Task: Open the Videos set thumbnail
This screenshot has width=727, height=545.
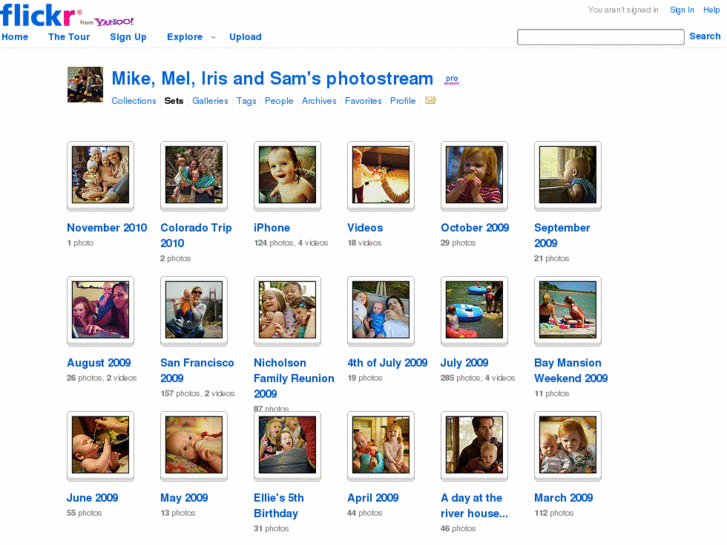Action: pos(381,175)
